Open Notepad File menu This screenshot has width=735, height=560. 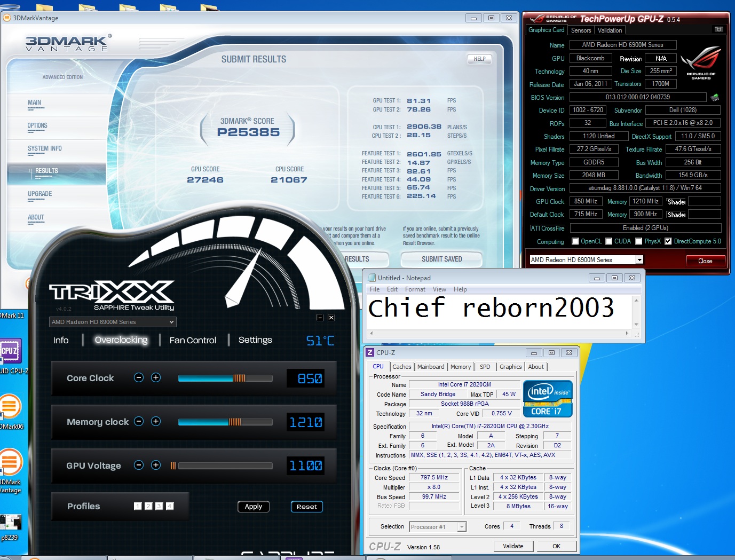tap(375, 289)
